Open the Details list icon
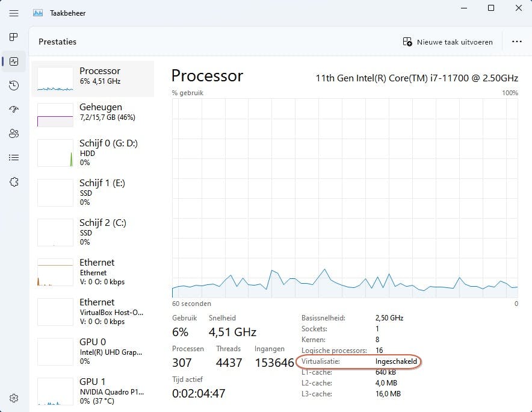Screen dimensions: 532x412 click(x=14, y=158)
